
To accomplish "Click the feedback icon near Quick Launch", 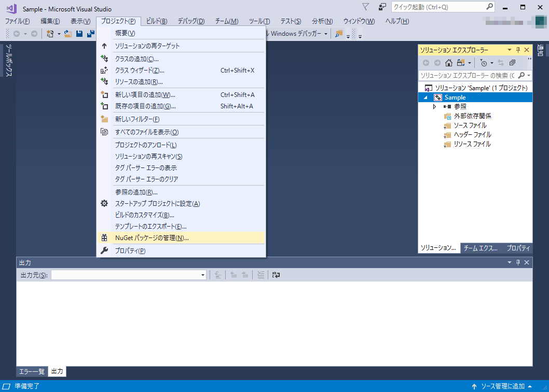I will click(x=382, y=7).
